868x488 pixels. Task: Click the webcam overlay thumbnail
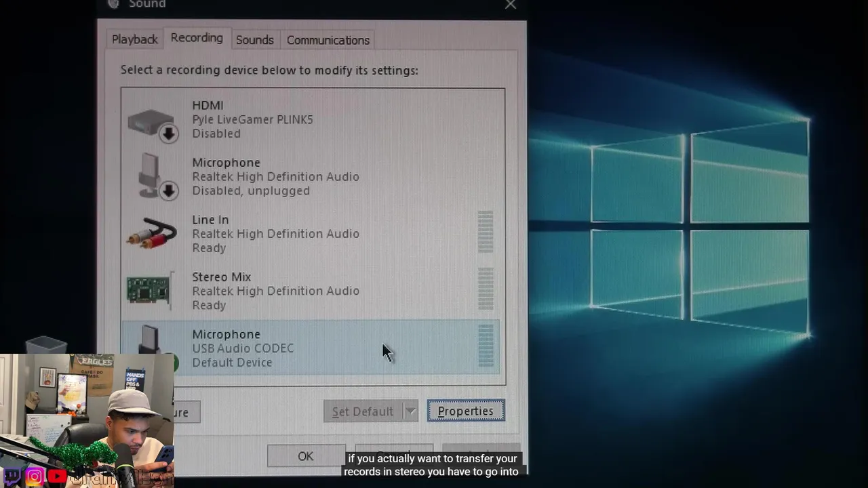(87, 420)
